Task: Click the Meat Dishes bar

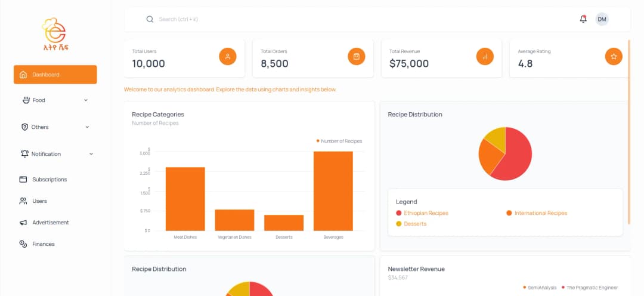Action: click(185, 199)
